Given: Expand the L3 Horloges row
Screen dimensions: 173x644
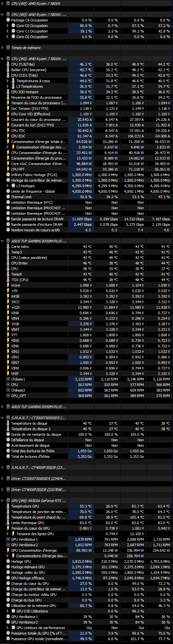Looking at the screenshot, I should [x=8, y=186].
